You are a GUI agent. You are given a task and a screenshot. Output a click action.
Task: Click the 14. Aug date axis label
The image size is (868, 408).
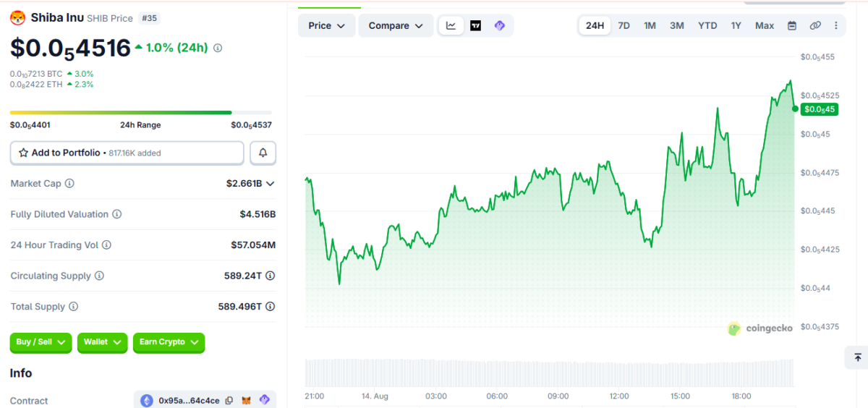(x=375, y=396)
